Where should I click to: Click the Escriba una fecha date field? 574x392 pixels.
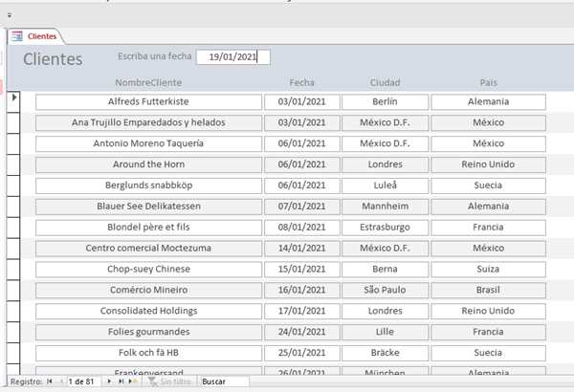click(233, 57)
